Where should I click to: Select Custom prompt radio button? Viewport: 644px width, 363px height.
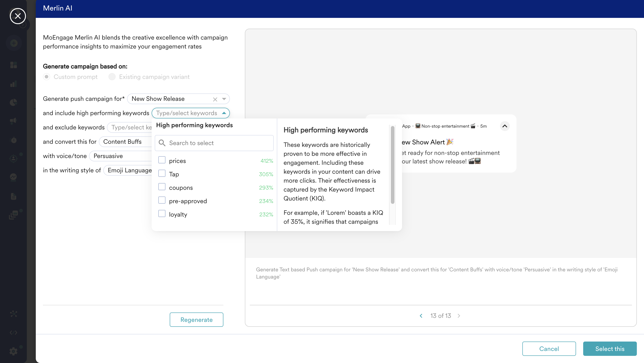tap(47, 77)
